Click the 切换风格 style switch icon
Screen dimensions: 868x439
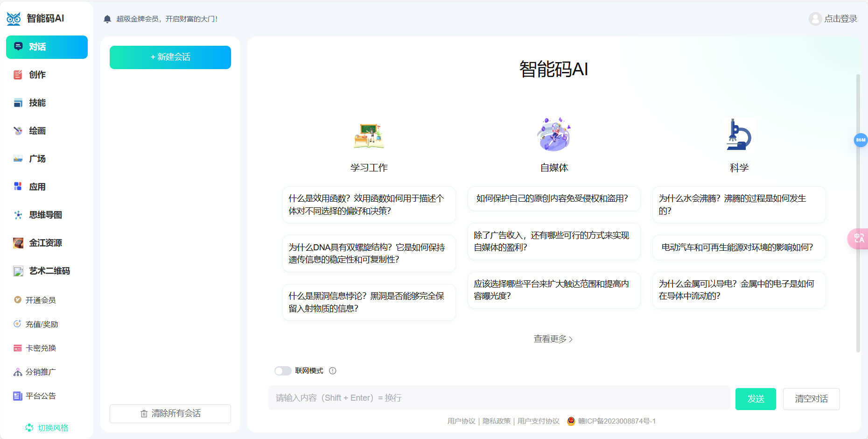pos(29,427)
